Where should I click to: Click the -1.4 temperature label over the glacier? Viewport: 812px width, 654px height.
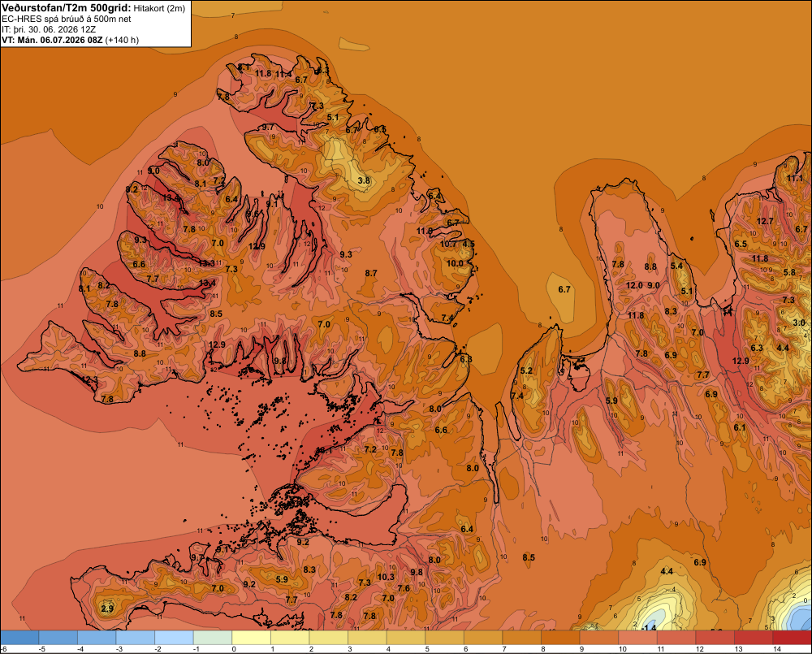pos(648,627)
